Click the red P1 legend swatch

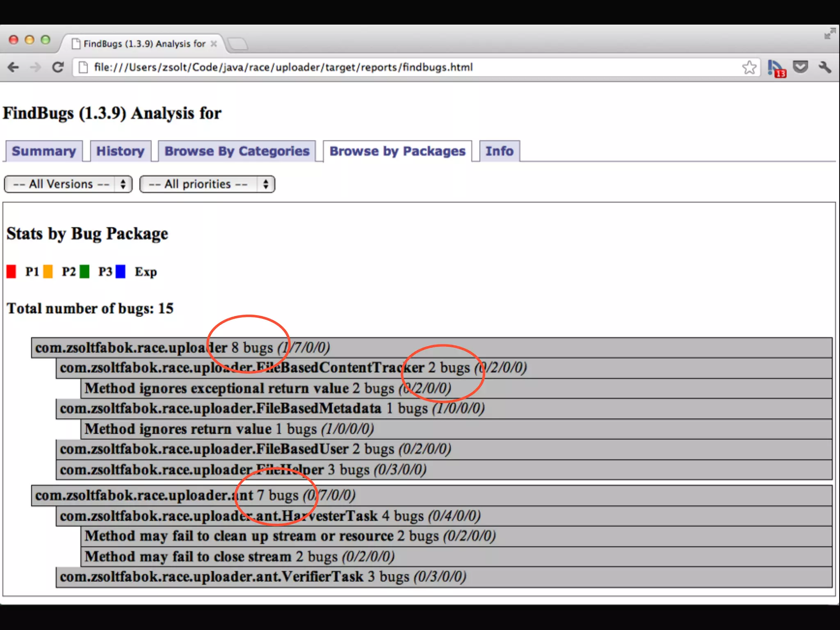(11, 272)
